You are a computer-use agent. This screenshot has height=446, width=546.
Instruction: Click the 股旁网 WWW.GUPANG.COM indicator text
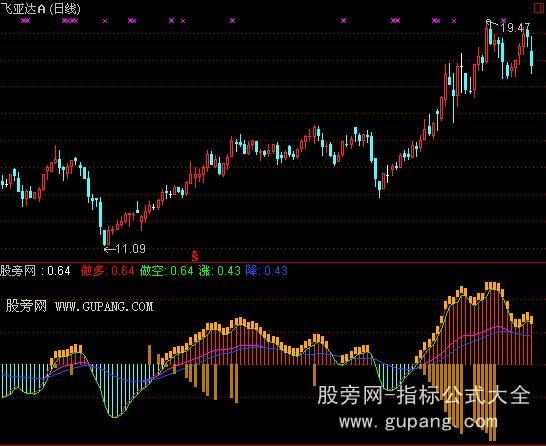tap(79, 306)
